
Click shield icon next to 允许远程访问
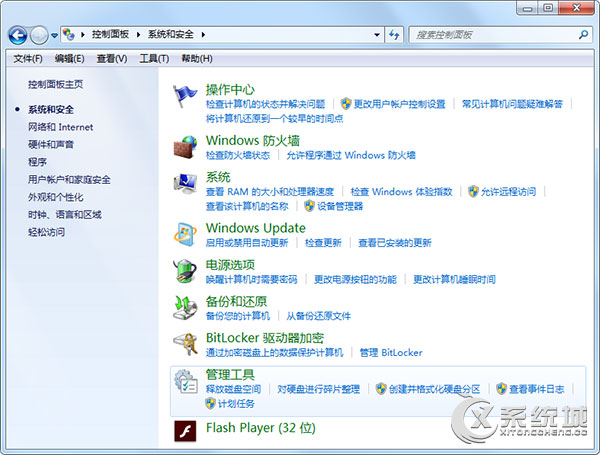click(x=473, y=191)
